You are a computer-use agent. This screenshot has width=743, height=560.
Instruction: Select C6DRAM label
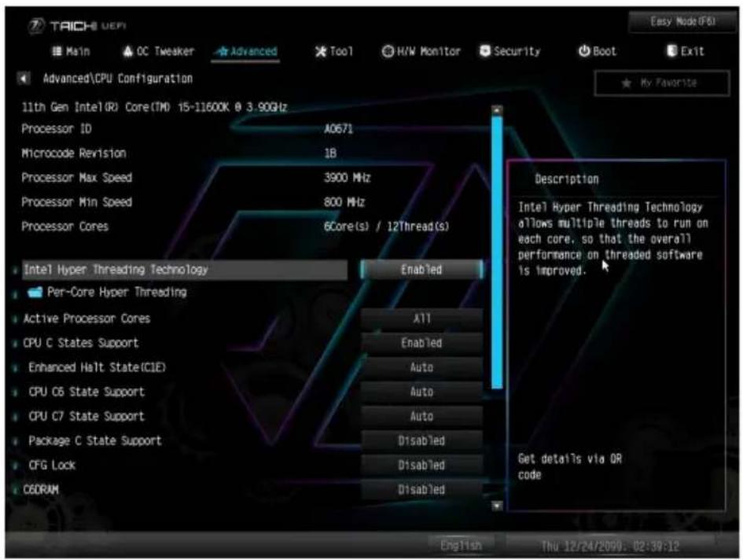41,490
